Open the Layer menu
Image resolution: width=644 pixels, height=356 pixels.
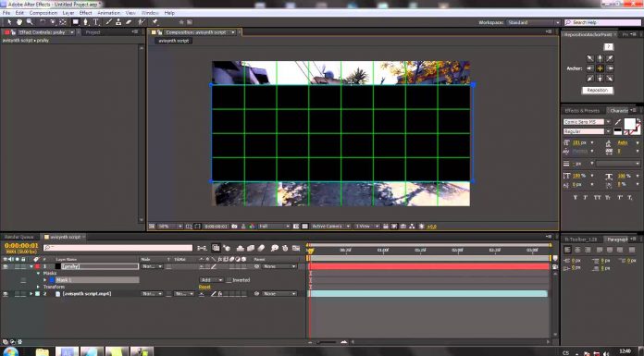coord(68,13)
